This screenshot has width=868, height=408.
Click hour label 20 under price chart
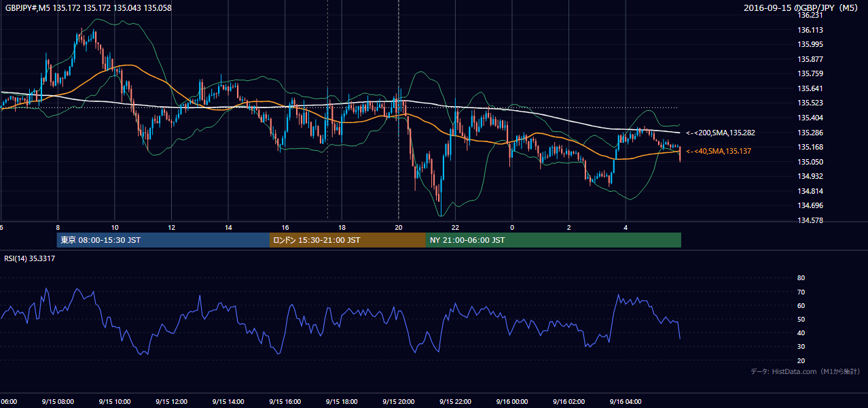(399, 227)
